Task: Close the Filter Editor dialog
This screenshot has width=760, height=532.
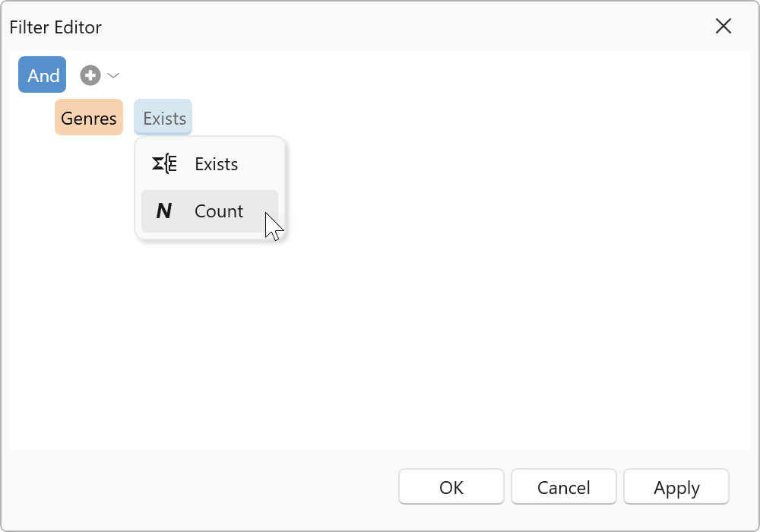Action: point(724,26)
